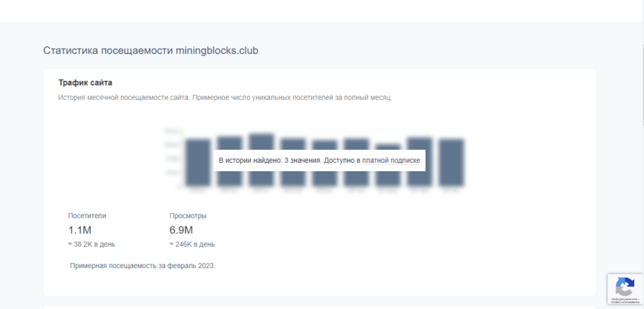Click the "≈ 38.2K в день" daily visitors
The width and height of the screenshot is (644, 309).
click(x=92, y=244)
